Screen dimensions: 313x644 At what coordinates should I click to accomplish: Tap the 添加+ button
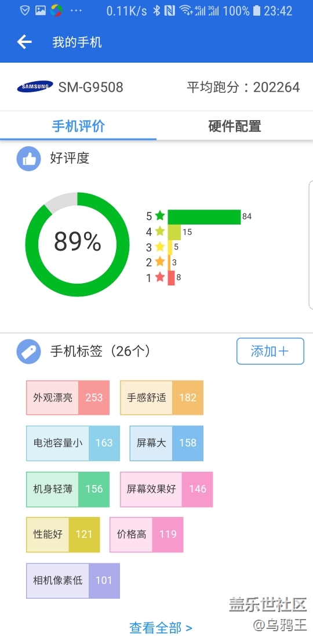pos(270,351)
